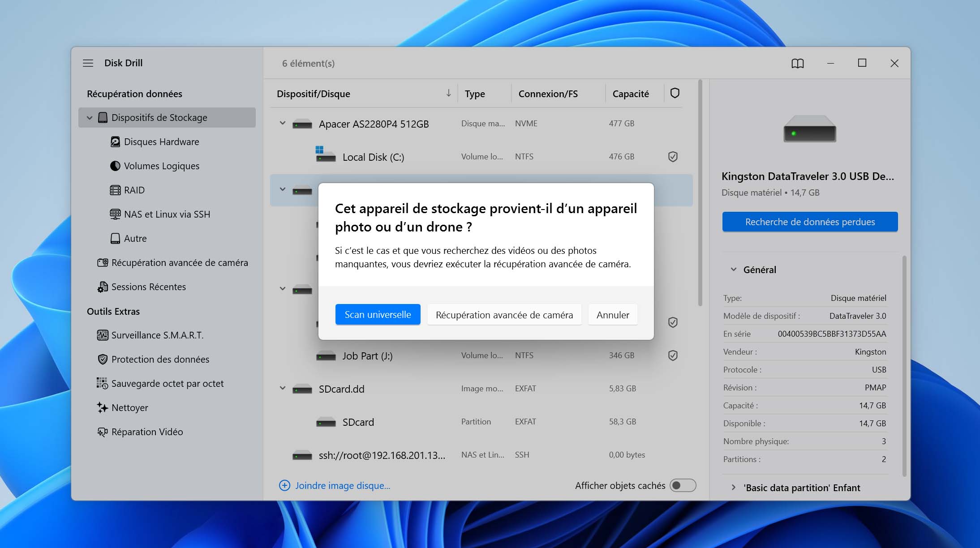Collapse the Général section
The image size is (980, 548).
tap(734, 270)
